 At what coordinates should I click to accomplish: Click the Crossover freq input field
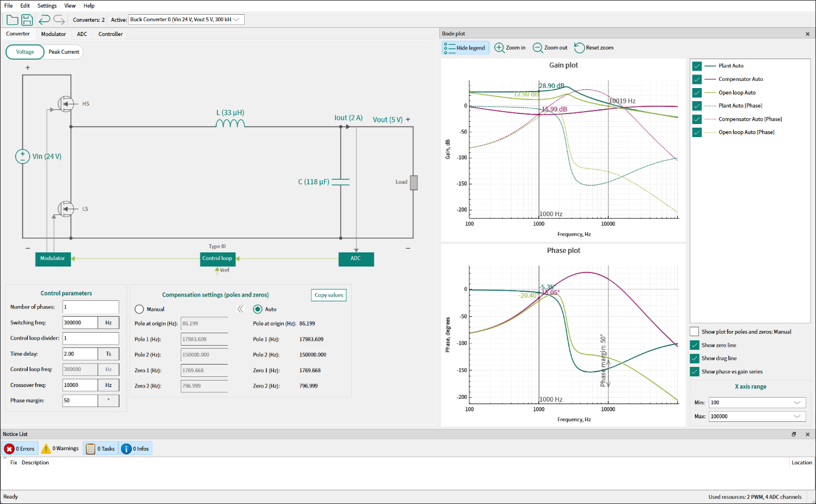[80, 385]
